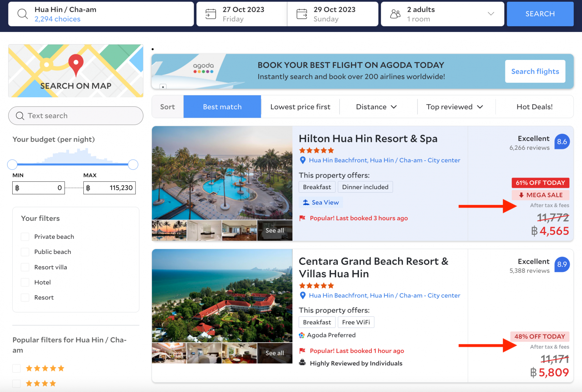Click the guests people icon
Viewport: 582px width, 392px height.
tap(395, 14)
